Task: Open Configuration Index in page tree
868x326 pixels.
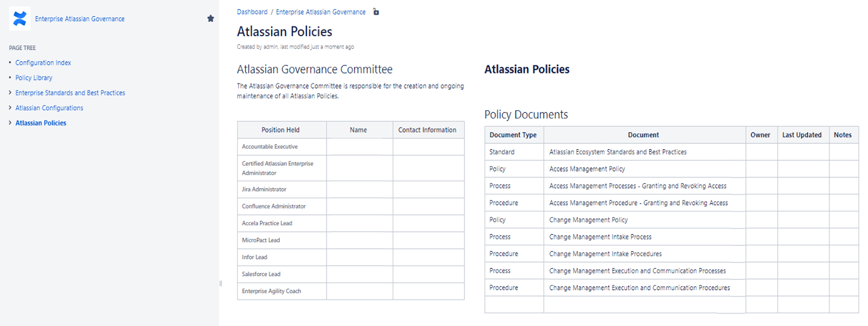Action: click(x=43, y=63)
